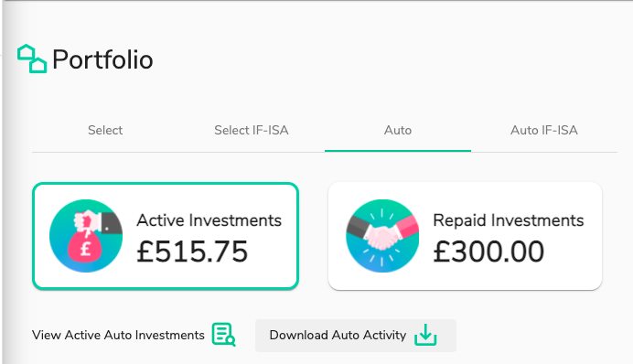Choose the Repaid Investments card title
Image resolution: width=633 pixels, height=364 pixels.
click(x=509, y=220)
